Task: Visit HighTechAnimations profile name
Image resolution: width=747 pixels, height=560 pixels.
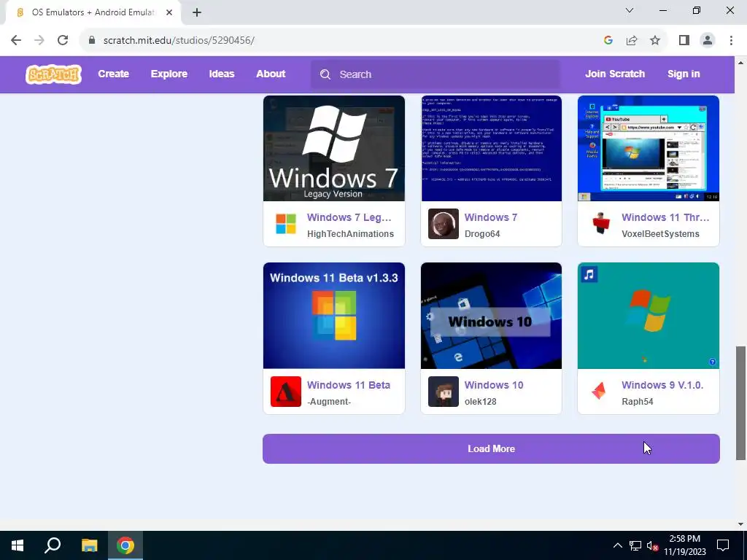Action: coord(350,234)
